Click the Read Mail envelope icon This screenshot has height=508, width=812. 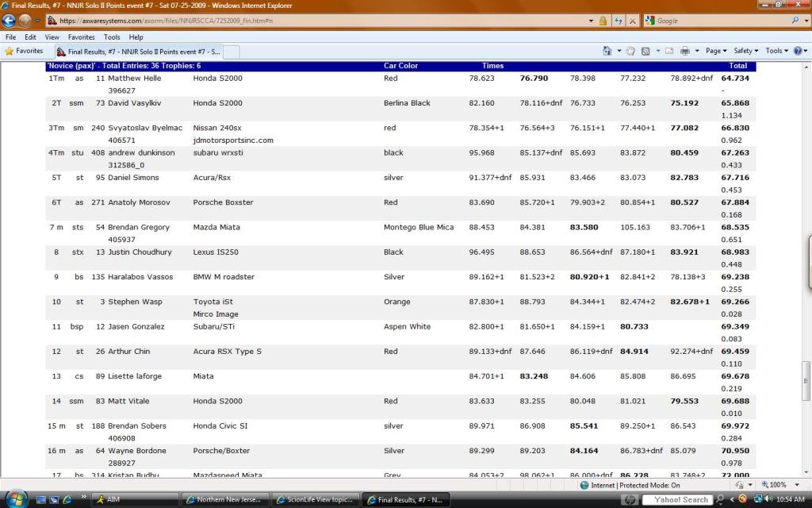coord(669,51)
